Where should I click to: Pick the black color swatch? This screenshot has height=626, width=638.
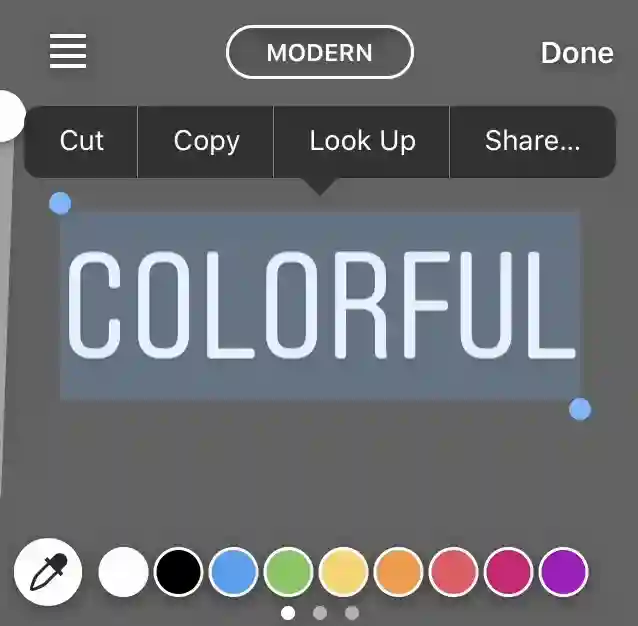178,572
